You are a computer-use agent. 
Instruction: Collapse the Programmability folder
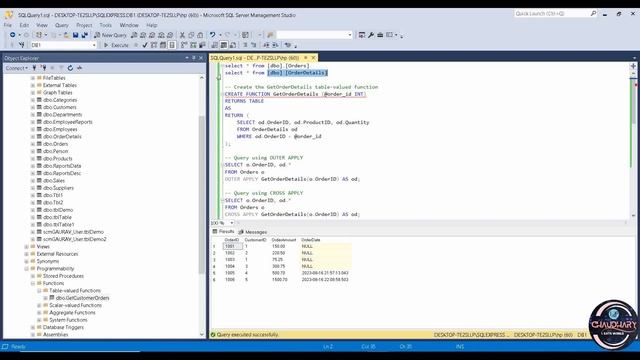click(x=27, y=269)
